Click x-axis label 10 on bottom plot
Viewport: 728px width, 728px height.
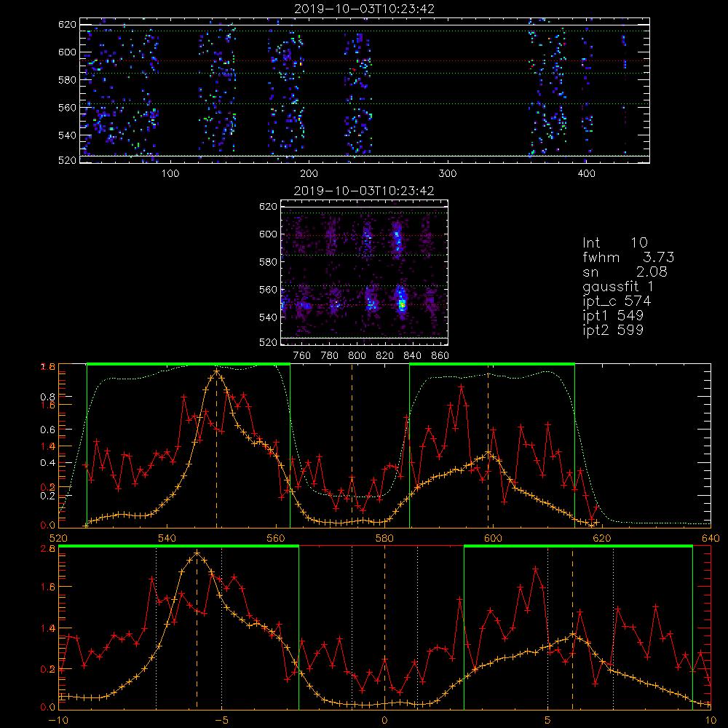[x=711, y=721]
